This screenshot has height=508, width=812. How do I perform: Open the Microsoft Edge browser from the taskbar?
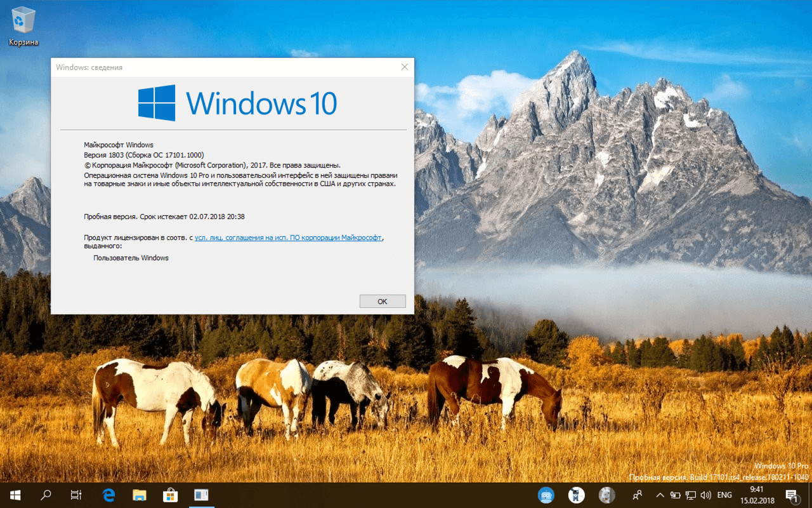(108, 495)
